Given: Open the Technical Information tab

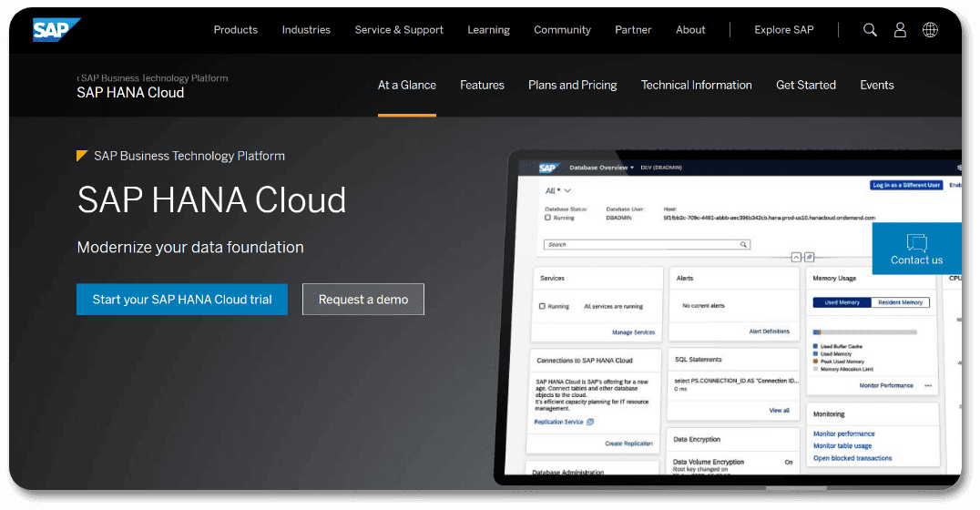Looking at the screenshot, I should point(696,85).
